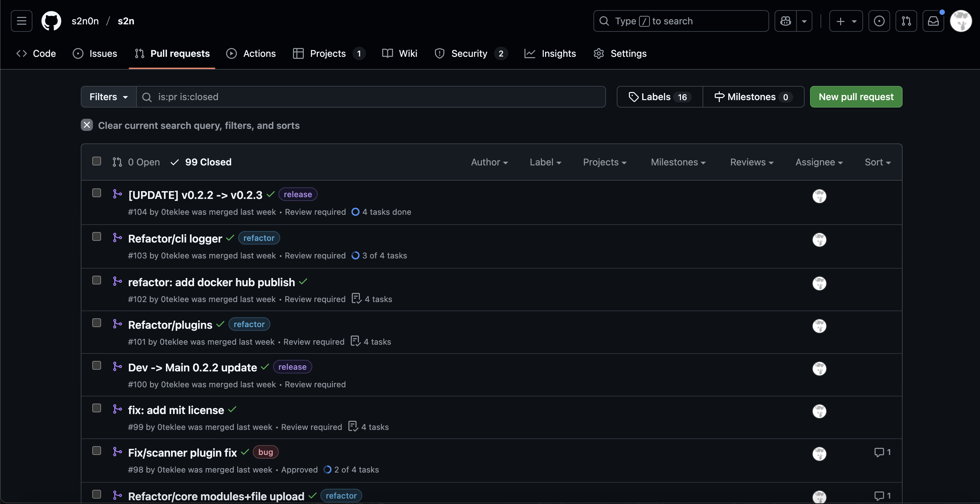Image resolution: width=980 pixels, height=504 pixels.
Task: Open the notifications inbox
Action: 933,21
